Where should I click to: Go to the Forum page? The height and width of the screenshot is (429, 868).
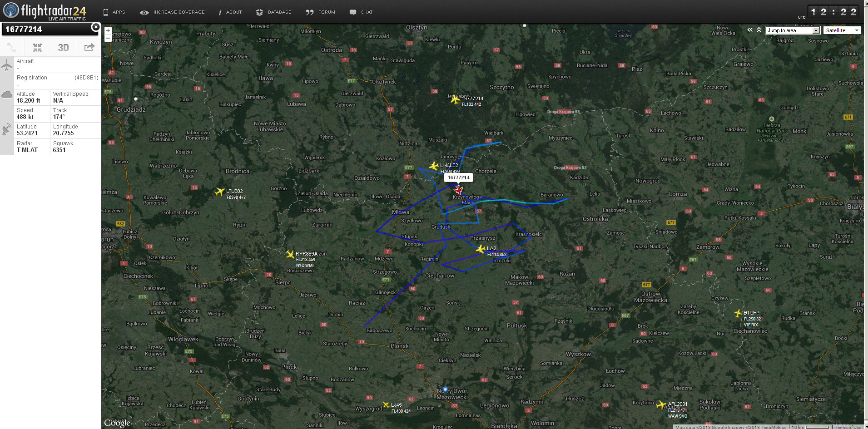coord(321,12)
